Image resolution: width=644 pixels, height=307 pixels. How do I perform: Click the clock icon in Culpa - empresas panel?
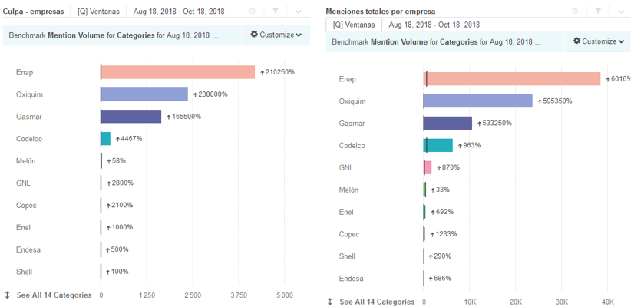click(x=253, y=12)
